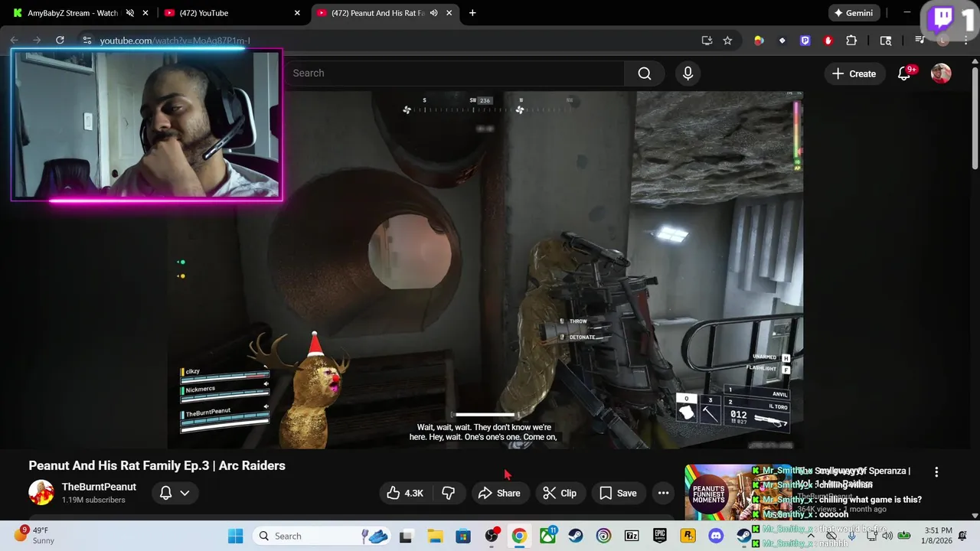The width and height of the screenshot is (980, 551).
Task: Open Gemini in Chrome
Action: click(x=854, y=13)
